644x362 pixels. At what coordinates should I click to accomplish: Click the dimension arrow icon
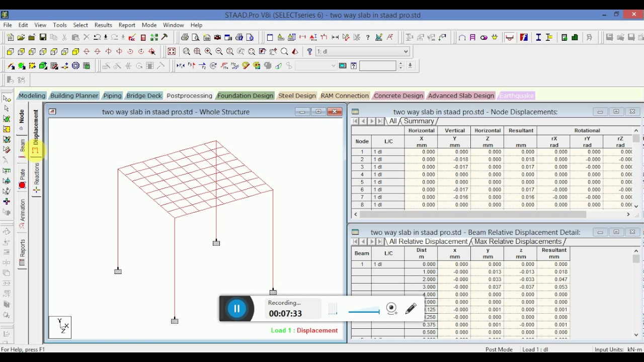336,37
